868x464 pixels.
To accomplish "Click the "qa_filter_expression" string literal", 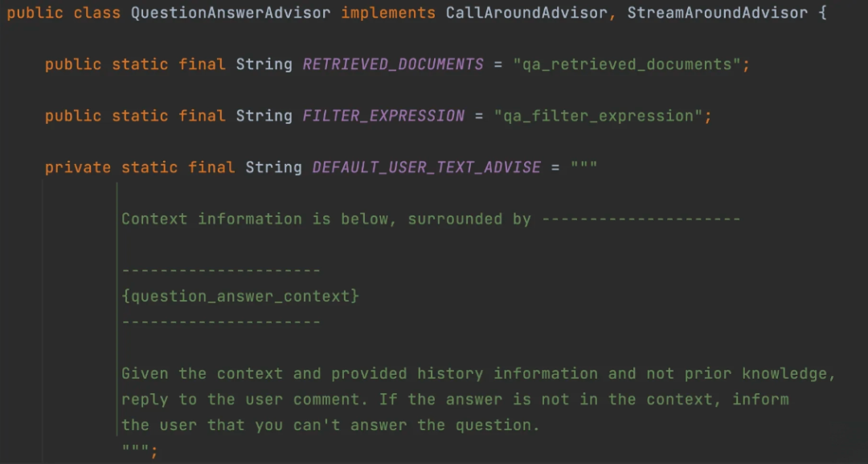I will tap(599, 116).
